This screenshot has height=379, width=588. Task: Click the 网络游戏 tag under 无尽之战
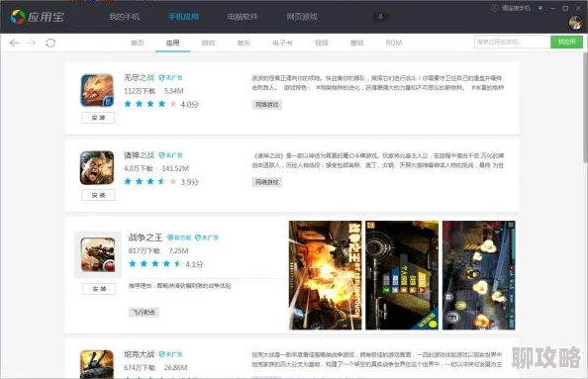coord(266,105)
